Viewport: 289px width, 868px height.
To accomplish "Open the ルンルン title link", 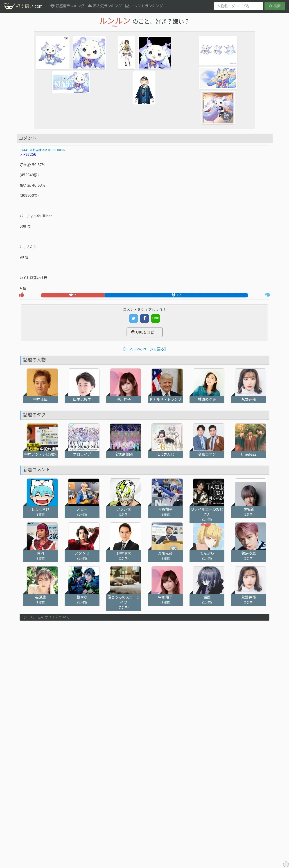I will 115,21.
